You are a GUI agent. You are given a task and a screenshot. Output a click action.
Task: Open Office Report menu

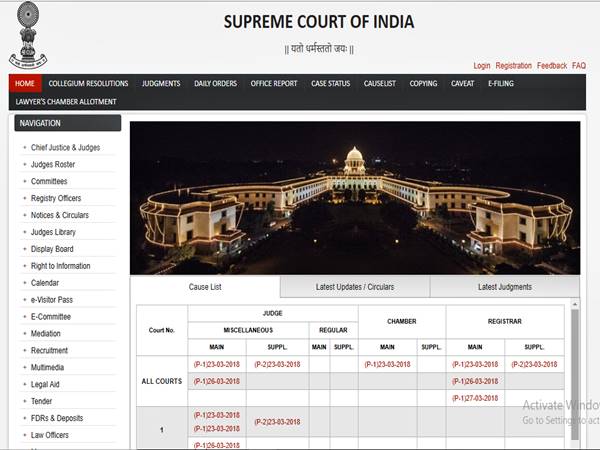coord(274,83)
